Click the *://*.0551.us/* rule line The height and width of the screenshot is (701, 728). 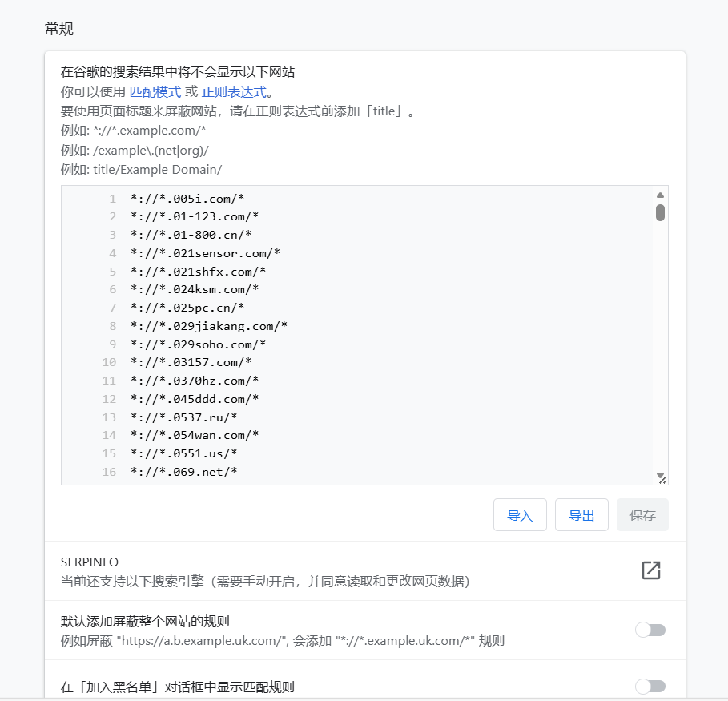(x=183, y=453)
